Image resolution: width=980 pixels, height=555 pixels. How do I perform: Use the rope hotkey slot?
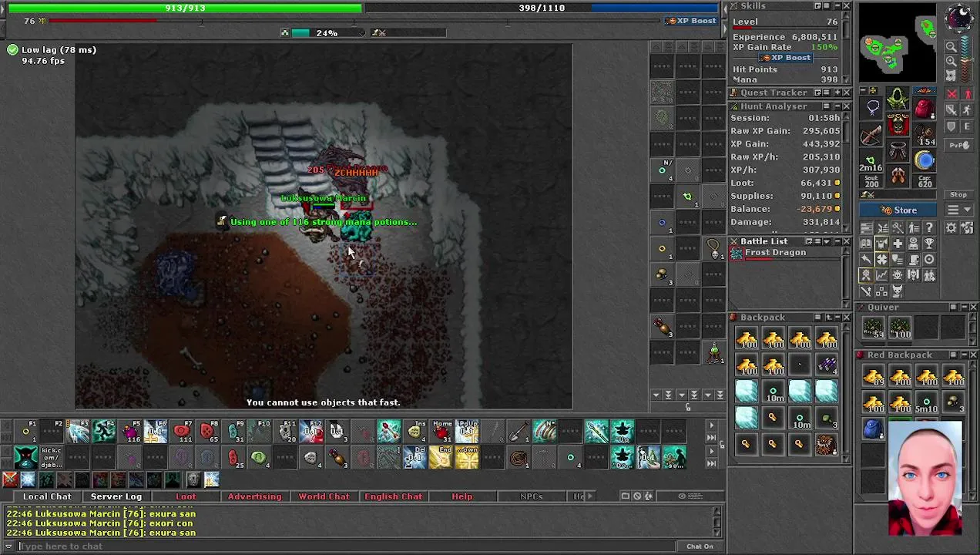[x=519, y=458]
